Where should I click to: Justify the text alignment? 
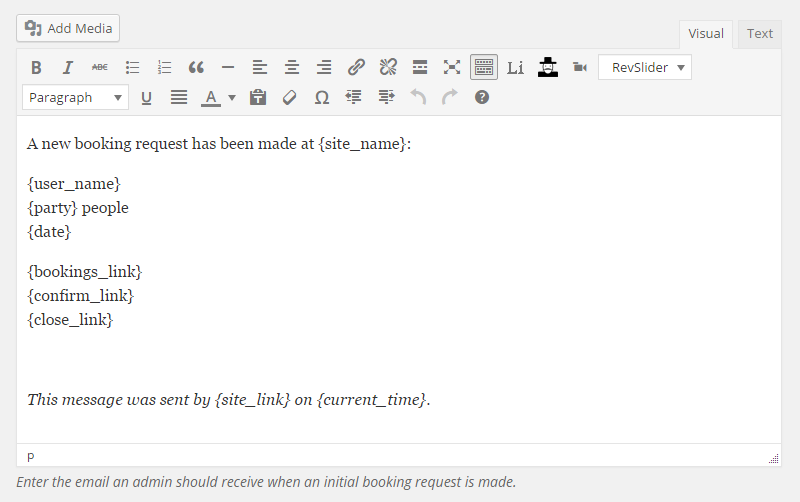[179, 97]
